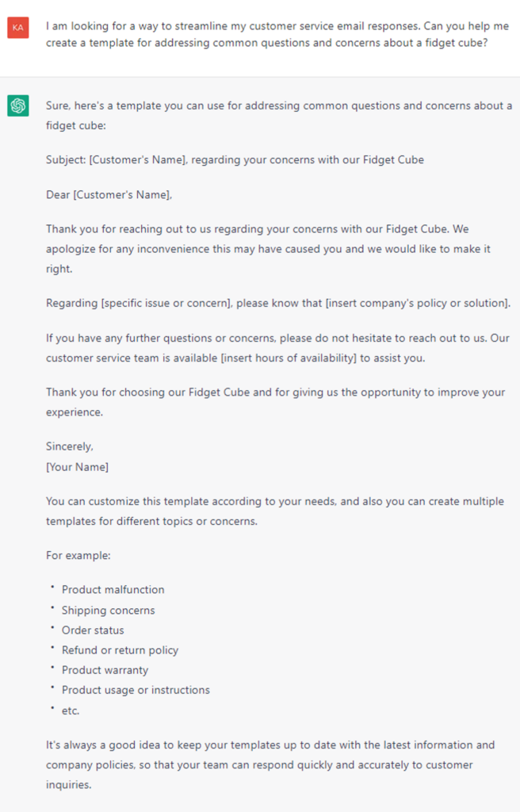Click the 'For example:' text
520x812 pixels.
[78, 556]
